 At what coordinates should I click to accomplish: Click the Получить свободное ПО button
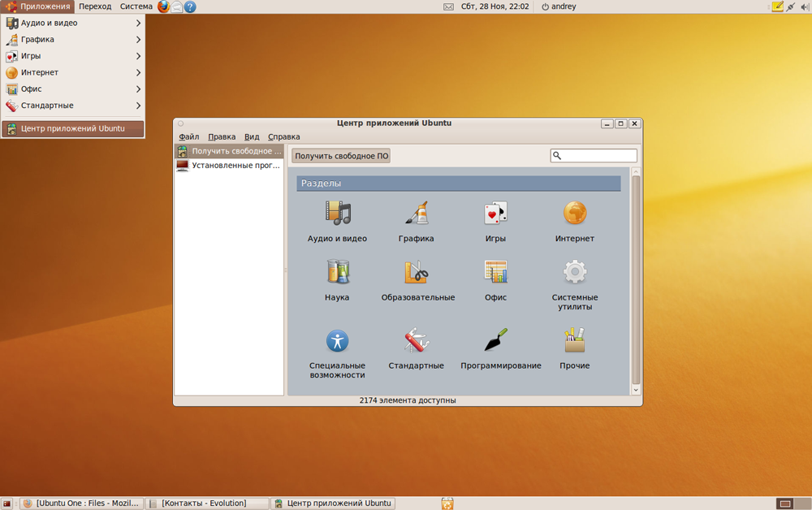pyautogui.click(x=341, y=156)
